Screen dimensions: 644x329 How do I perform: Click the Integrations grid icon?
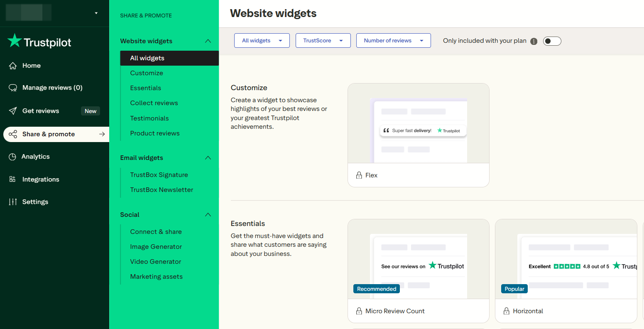point(12,179)
